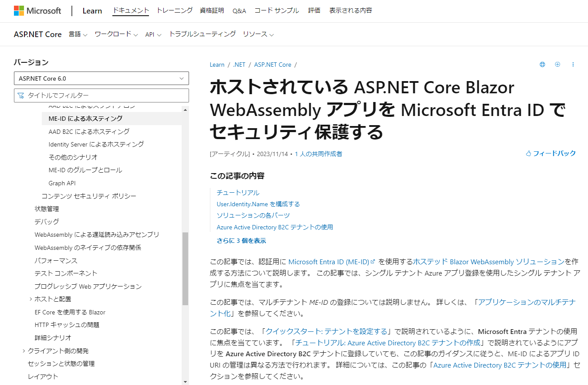Open the Q&A tab
The height and width of the screenshot is (385, 588).
point(239,10)
